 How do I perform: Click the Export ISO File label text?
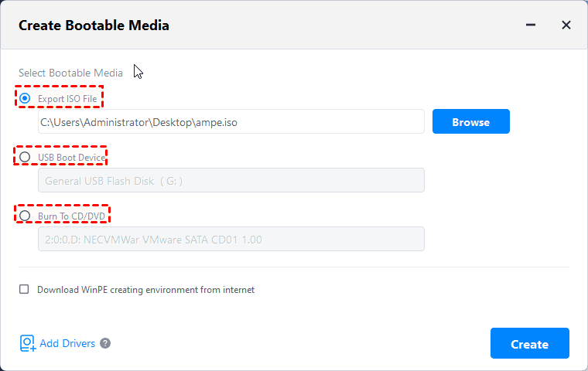67,99
